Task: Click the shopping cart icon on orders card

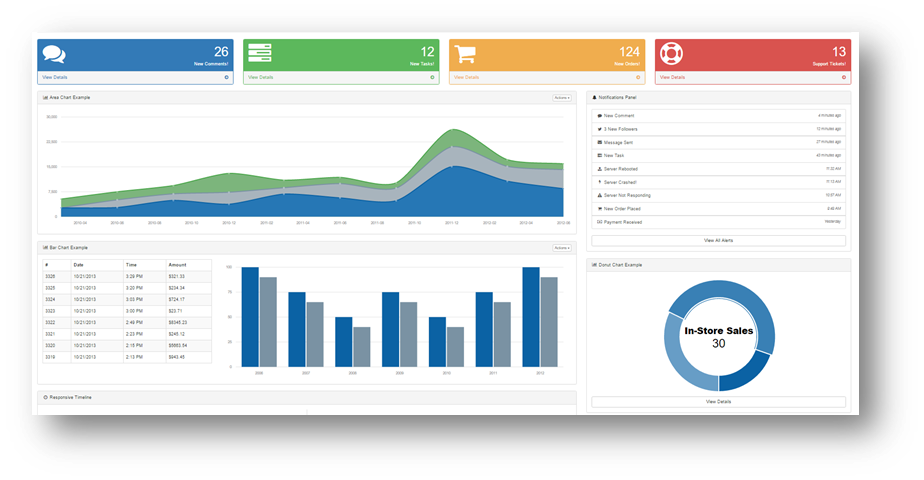Action: tap(466, 54)
